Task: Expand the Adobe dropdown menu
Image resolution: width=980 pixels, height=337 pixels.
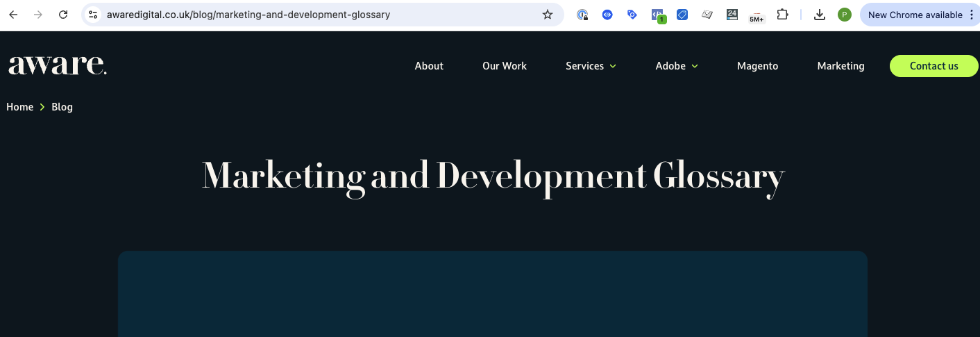Action: click(677, 66)
